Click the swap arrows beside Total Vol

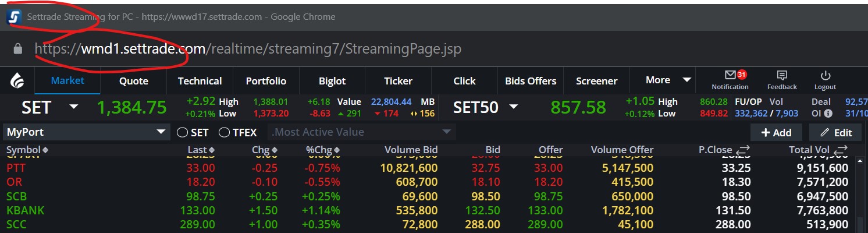pyautogui.click(x=840, y=150)
